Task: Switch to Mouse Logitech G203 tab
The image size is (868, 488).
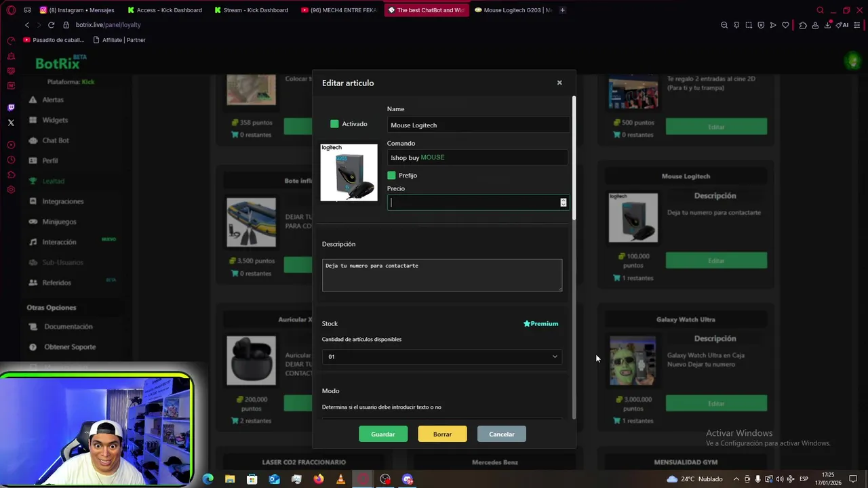Action: (513, 10)
